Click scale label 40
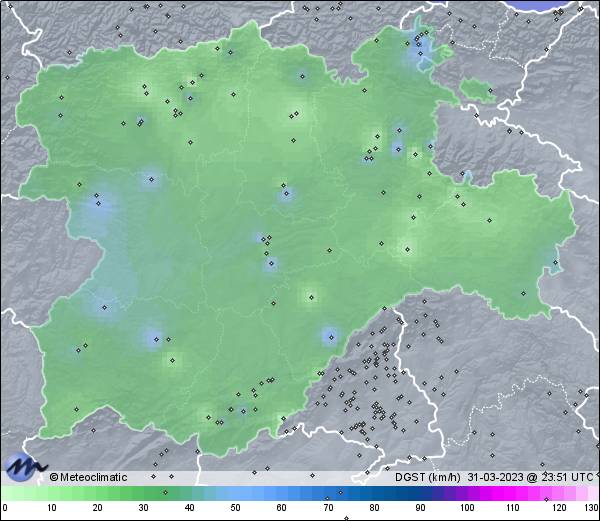Image resolution: width=600 pixels, height=521 pixels. pyautogui.click(x=189, y=508)
